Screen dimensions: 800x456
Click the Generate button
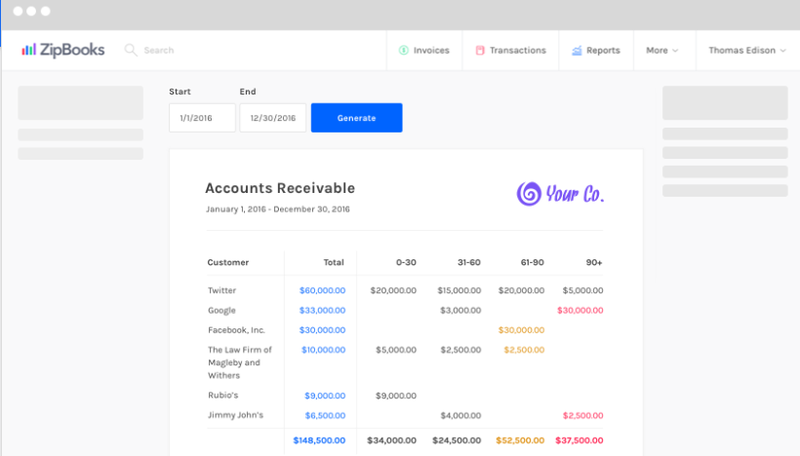pos(357,118)
